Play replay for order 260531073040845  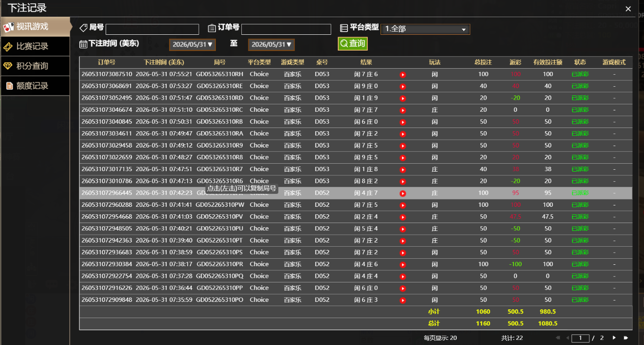pyautogui.click(x=403, y=122)
